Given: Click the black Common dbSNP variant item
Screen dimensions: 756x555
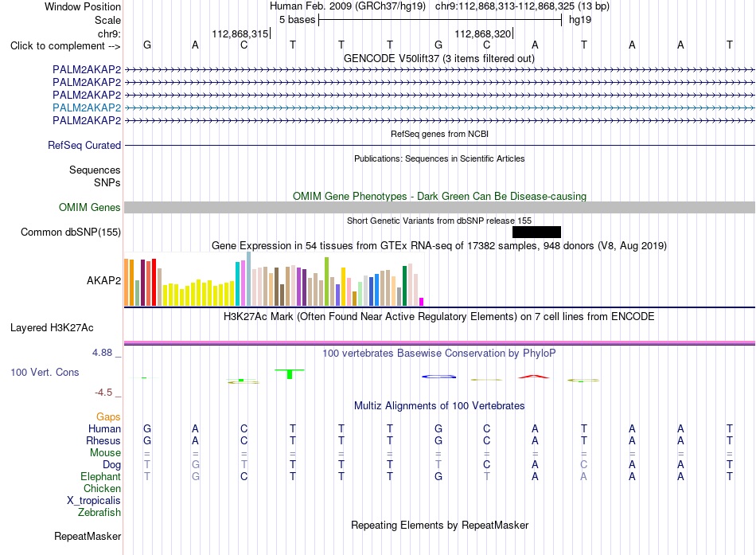Looking at the screenshot, I should pyautogui.click(x=536, y=233).
